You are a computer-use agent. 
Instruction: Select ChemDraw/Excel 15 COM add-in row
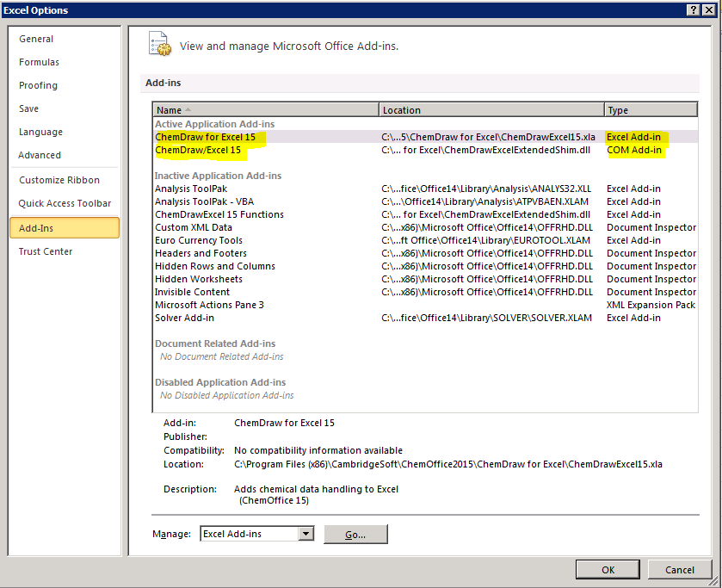198,150
